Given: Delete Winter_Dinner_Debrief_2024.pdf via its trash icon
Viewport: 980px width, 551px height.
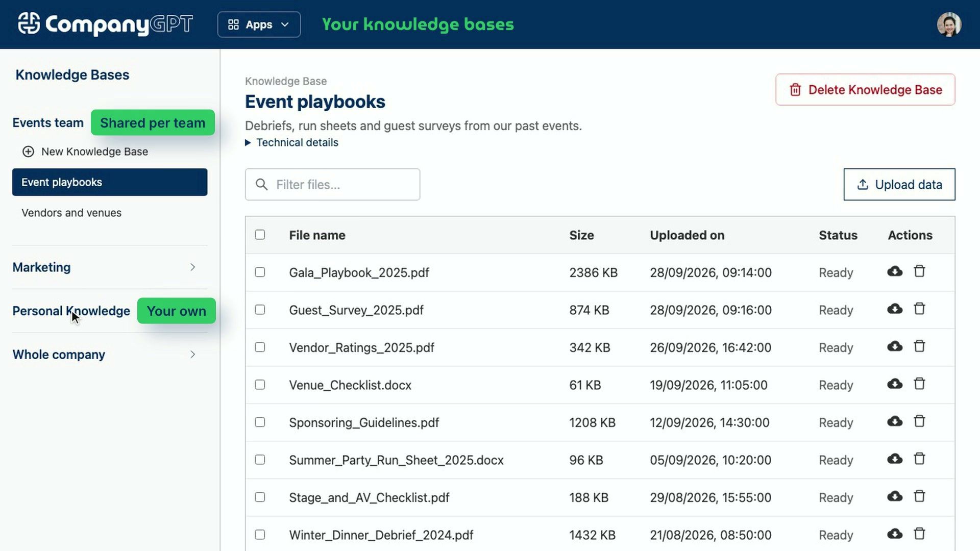Looking at the screenshot, I should pos(919,534).
